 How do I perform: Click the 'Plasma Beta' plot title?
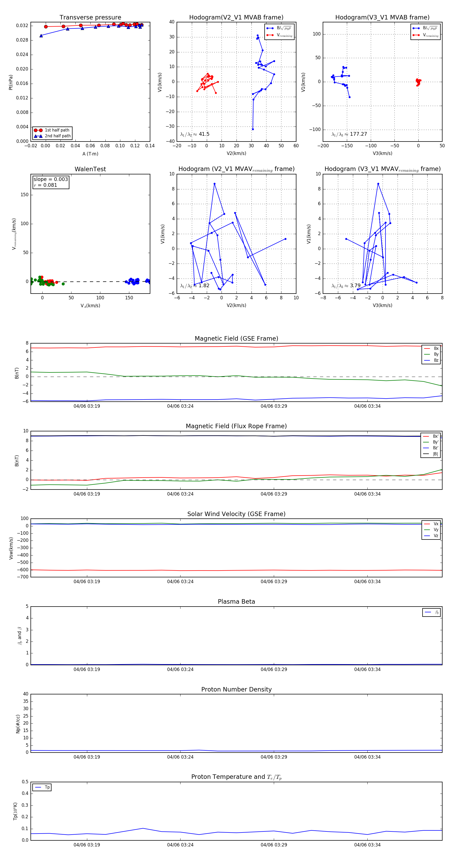pyautogui.click(x=236, y=602)
